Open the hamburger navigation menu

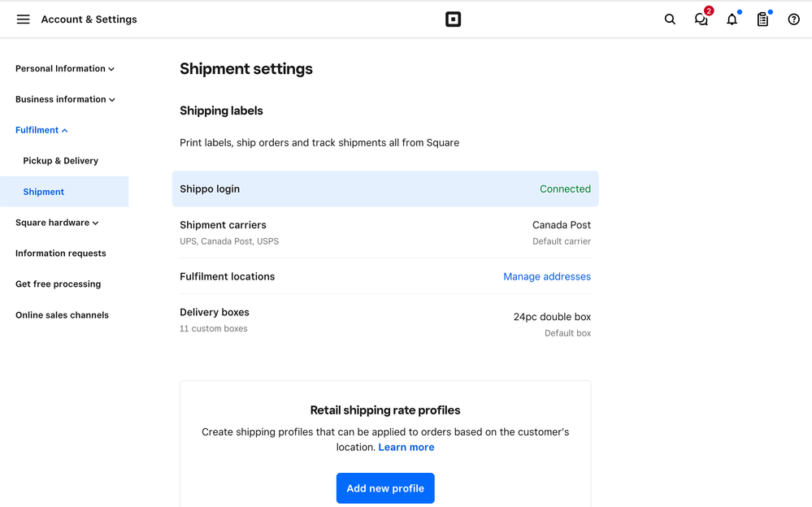[x=24, y=19]
